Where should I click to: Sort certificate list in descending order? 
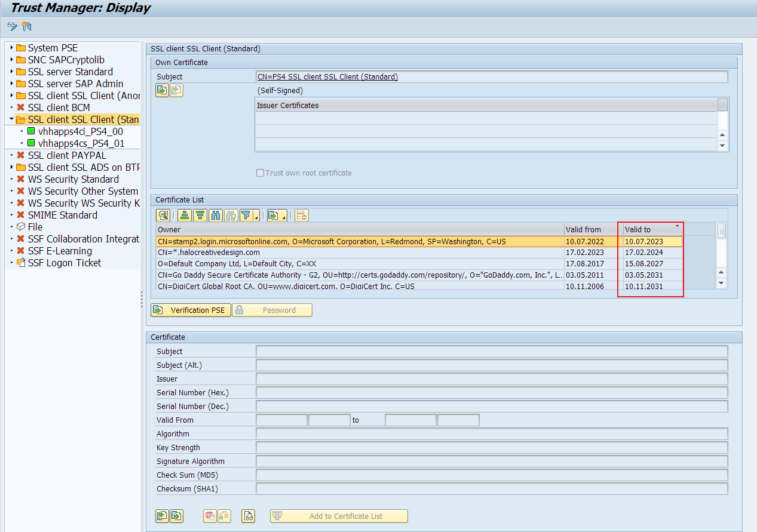(x=201, y=216)
